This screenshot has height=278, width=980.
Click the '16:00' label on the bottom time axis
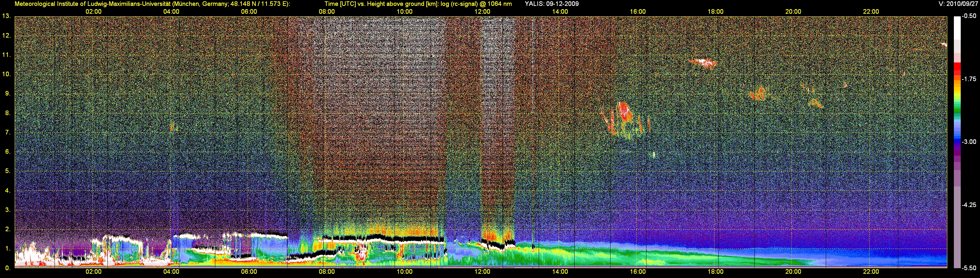pos(638,272)
